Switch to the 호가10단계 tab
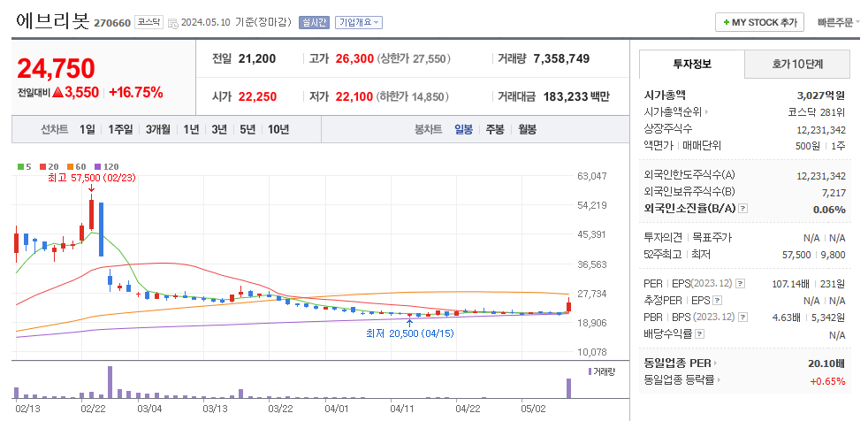The width and height of the screenshot is (868, 421). (x=797, y=65)
